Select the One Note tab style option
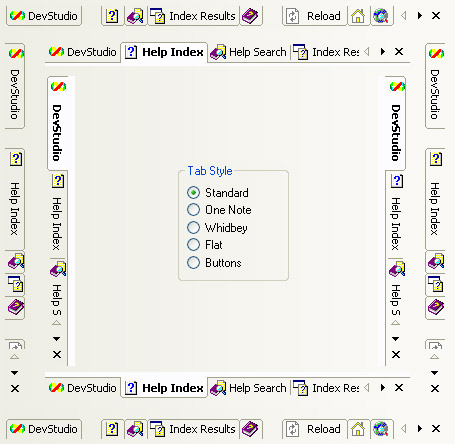455x444 pixels. [x=193, y=210]
